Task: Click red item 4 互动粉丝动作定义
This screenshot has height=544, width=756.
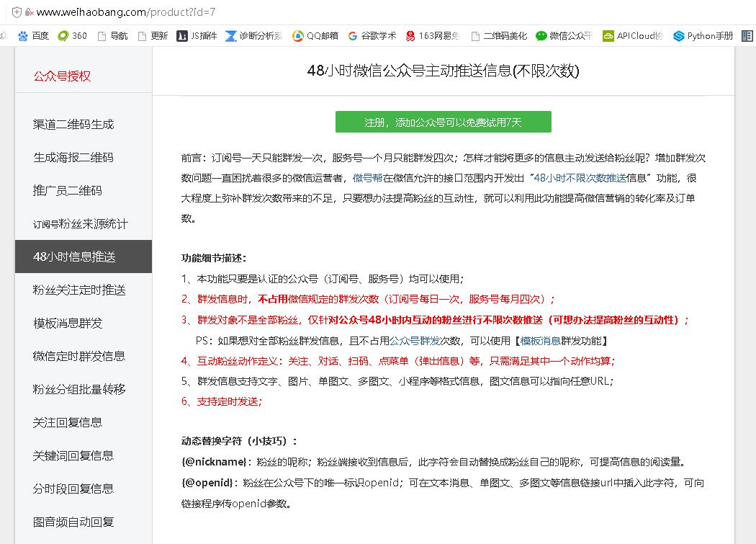Action: tap(398, 361)
